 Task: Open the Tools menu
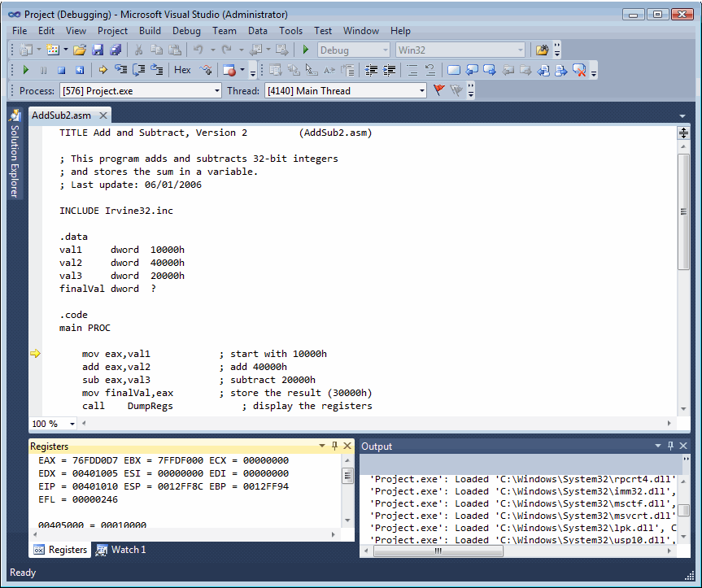(290, 31)
